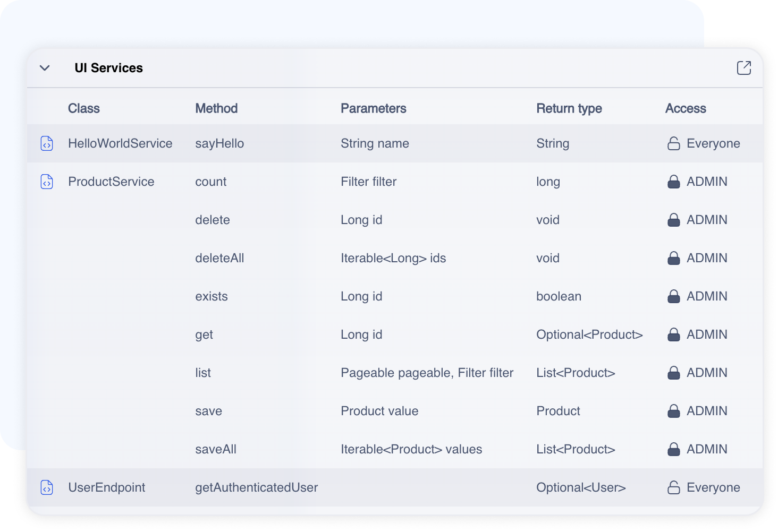Image resolution: width=778 pixels, height=532 pixels.
Task: Click the UserEndpoint class icon
Action: click(47, 487)
